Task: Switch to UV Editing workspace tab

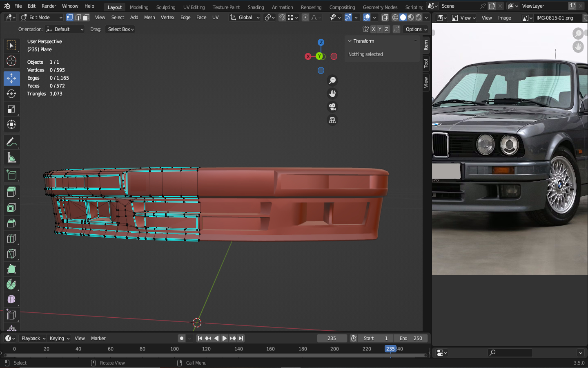Action: 194,7
